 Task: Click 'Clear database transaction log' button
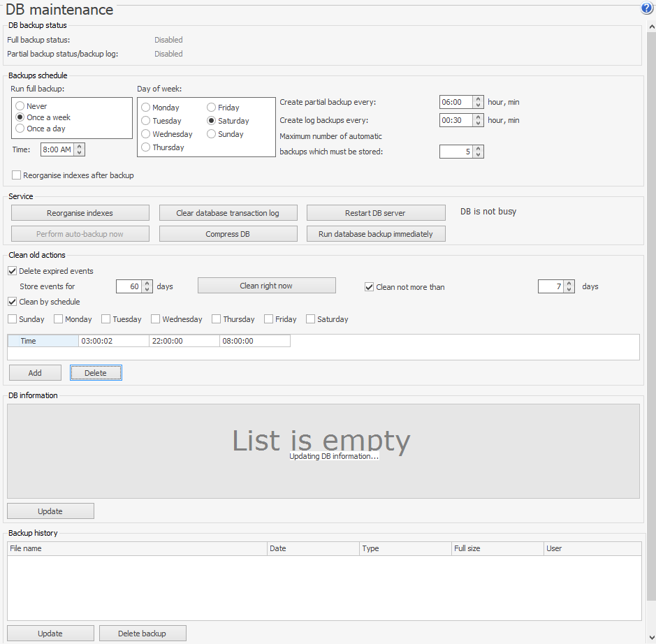point(228,213)
